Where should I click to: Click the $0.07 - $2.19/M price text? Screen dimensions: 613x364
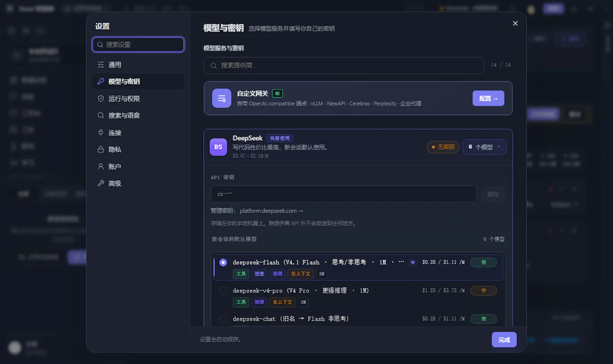tap(251, 156)
